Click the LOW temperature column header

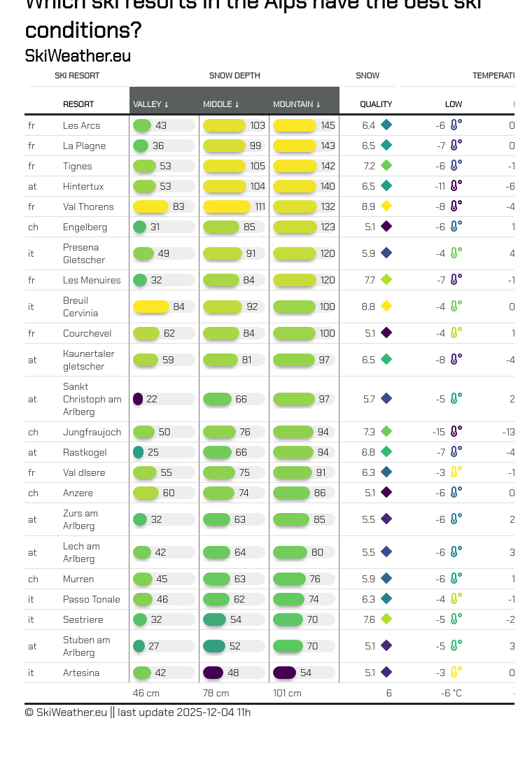click(x=453, y=104)
